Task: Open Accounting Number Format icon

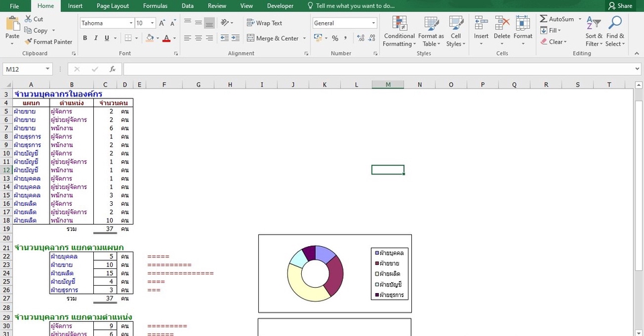Action: [318, 38]
